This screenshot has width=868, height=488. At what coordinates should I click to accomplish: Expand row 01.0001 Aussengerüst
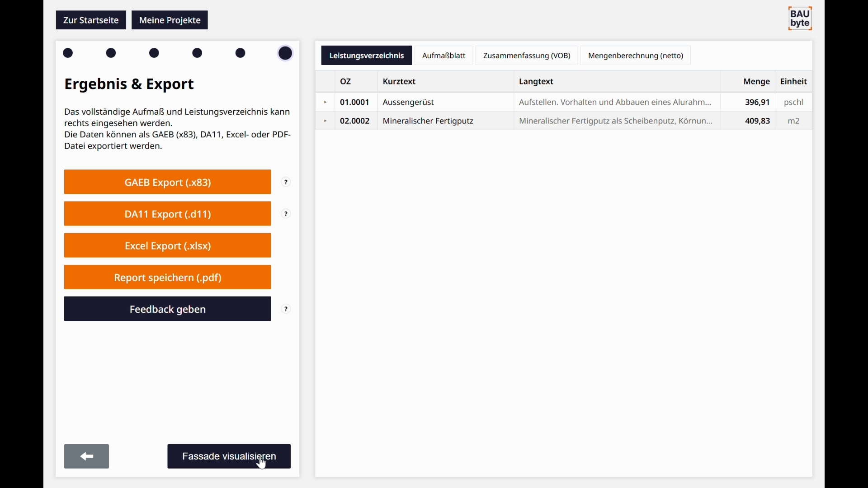click(x=325, y=103)
